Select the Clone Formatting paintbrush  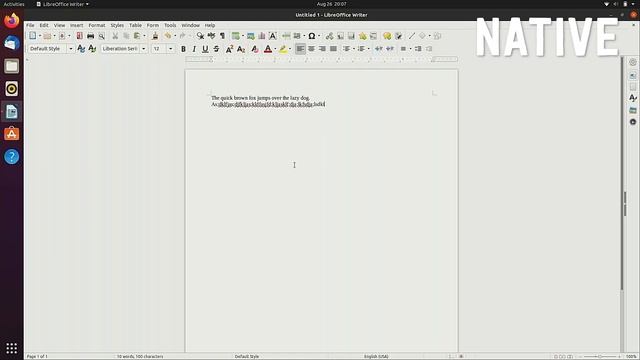click(x=155, y=36)
